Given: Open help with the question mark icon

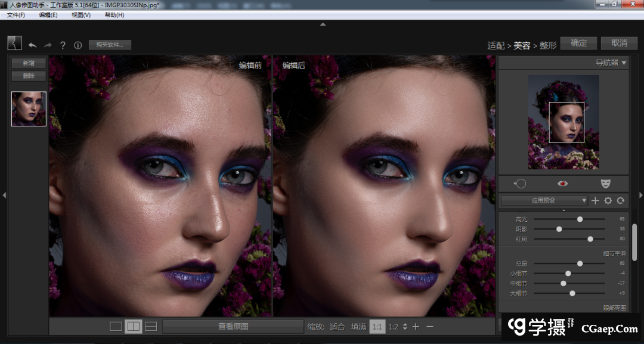Looking at the screenshot, I should tap(63, 45).
